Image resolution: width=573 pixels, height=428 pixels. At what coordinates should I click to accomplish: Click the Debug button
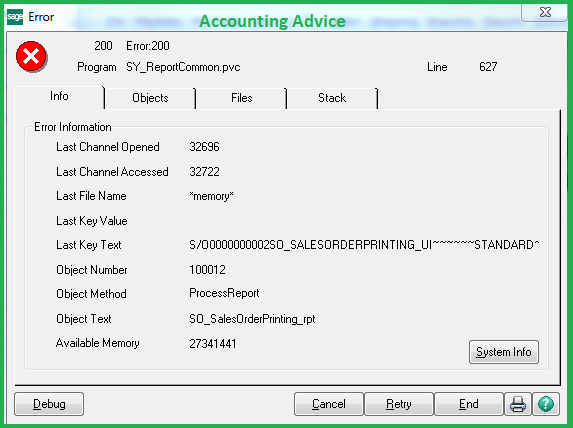[x=49, y=404]
